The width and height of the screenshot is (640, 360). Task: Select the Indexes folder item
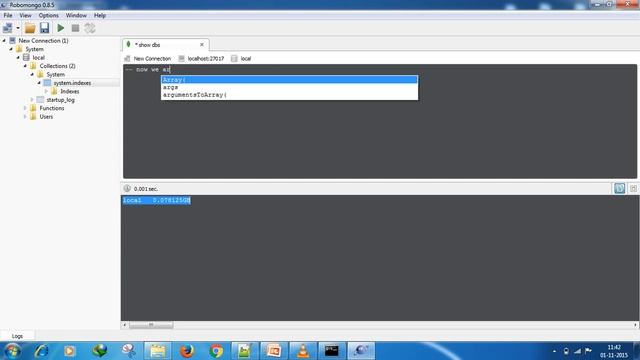[x=70, y=91]
